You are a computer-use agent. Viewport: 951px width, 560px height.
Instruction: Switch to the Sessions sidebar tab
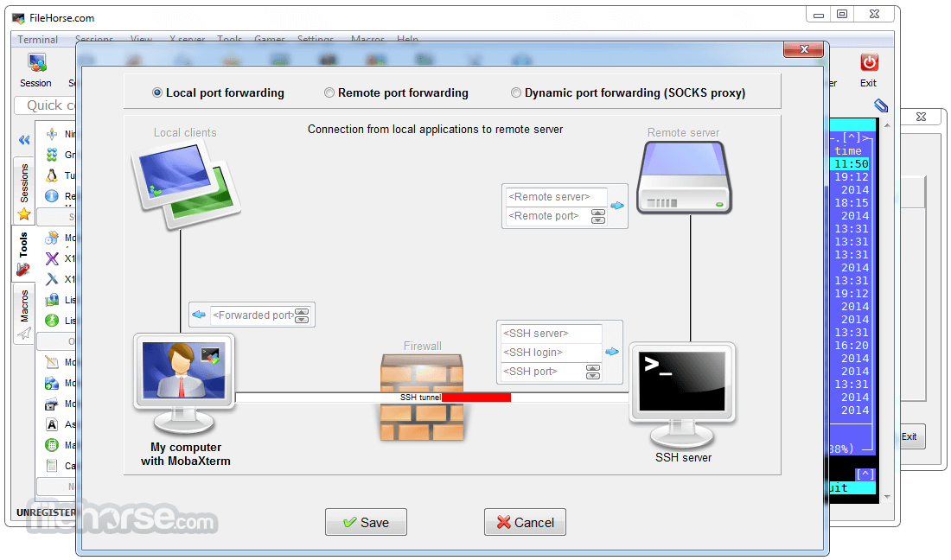click(23, 190)
